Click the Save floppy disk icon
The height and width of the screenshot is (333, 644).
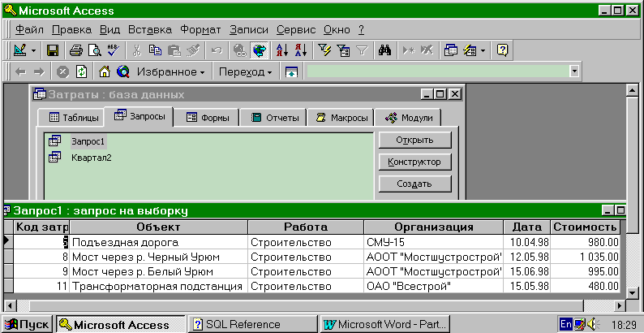53,50
